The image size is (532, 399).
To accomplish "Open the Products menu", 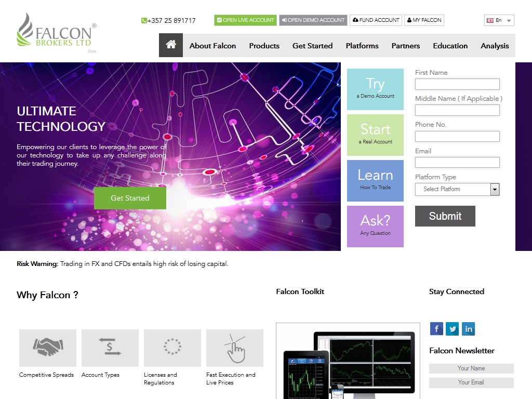I will pyautogui.click(x=264, y=46).
